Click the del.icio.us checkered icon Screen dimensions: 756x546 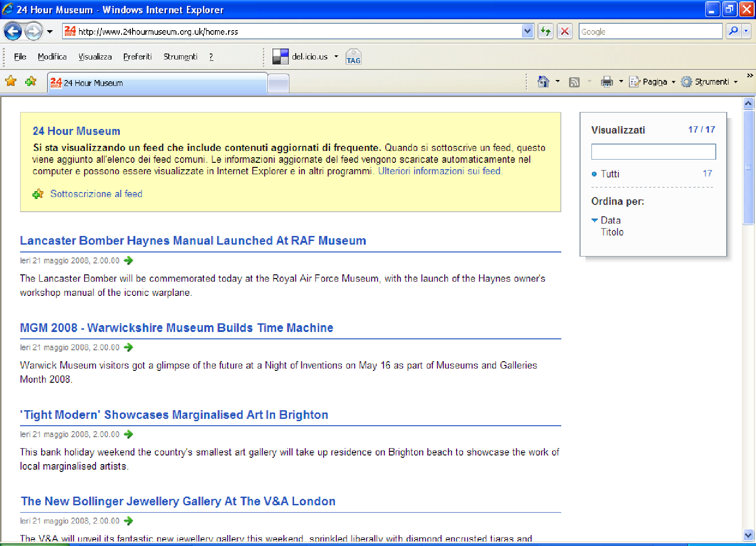point(280,57)
